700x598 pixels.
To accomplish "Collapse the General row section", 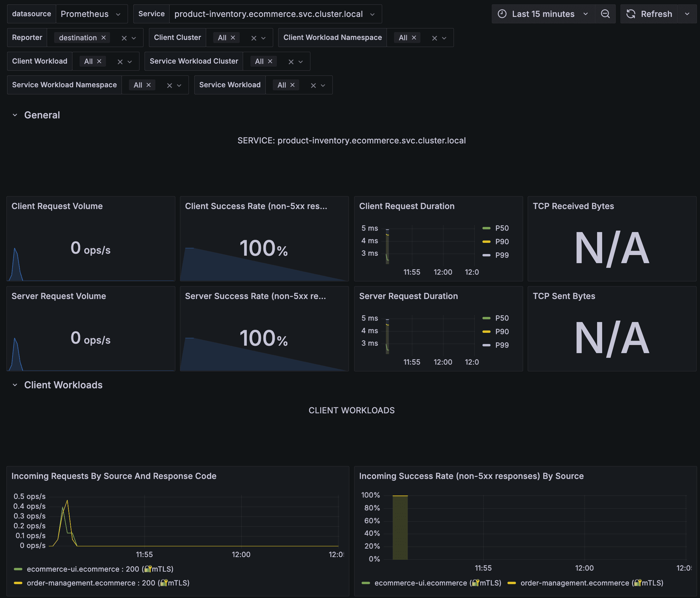I will (15, 115).
